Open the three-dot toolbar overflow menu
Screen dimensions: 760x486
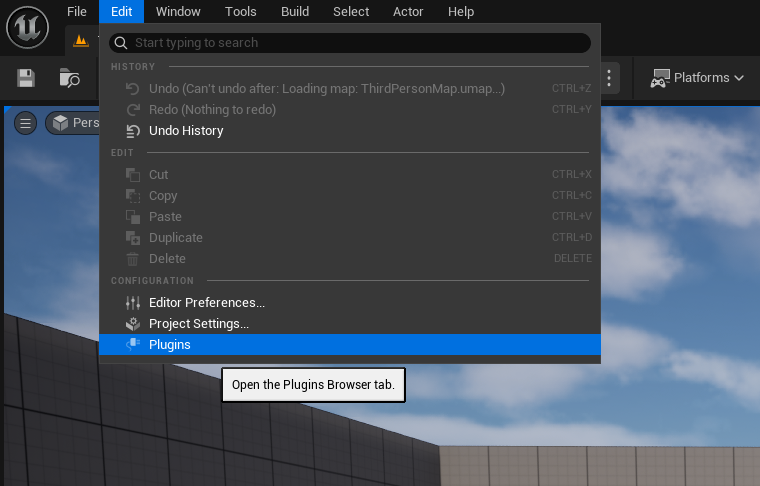609,78
